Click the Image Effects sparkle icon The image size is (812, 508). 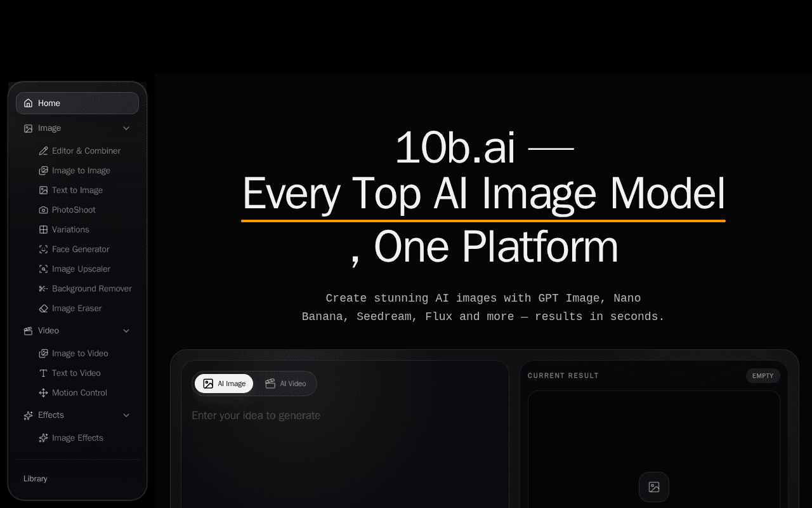coord(43,438)
